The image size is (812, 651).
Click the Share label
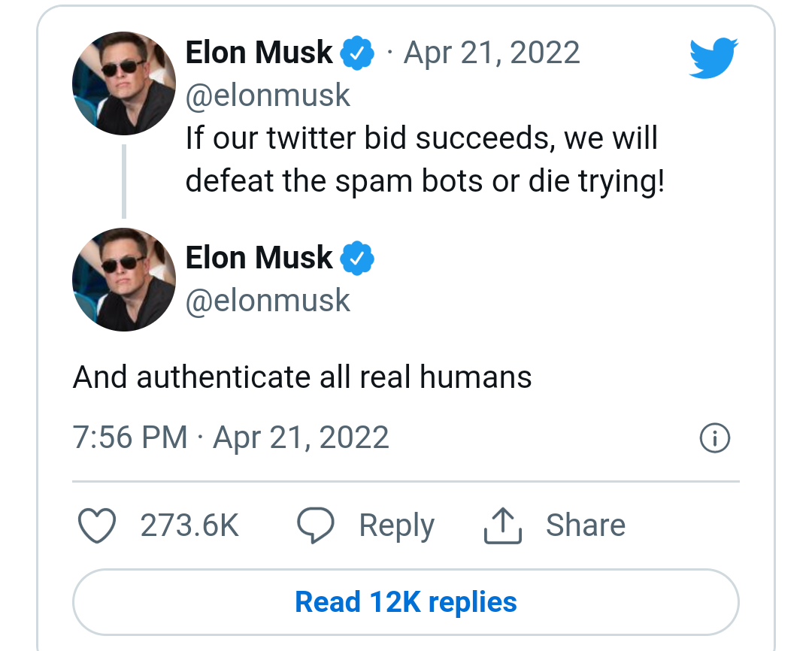click(586, 525)
